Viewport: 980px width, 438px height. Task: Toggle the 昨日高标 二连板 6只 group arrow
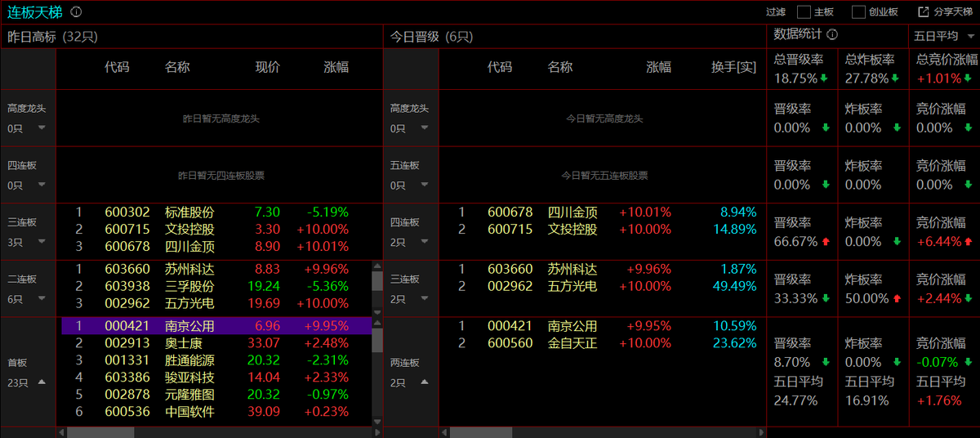41,300
